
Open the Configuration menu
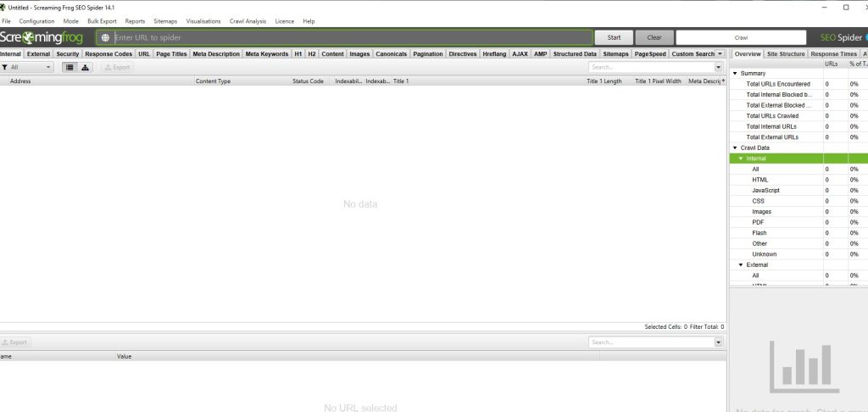click(x=36, y=21)
